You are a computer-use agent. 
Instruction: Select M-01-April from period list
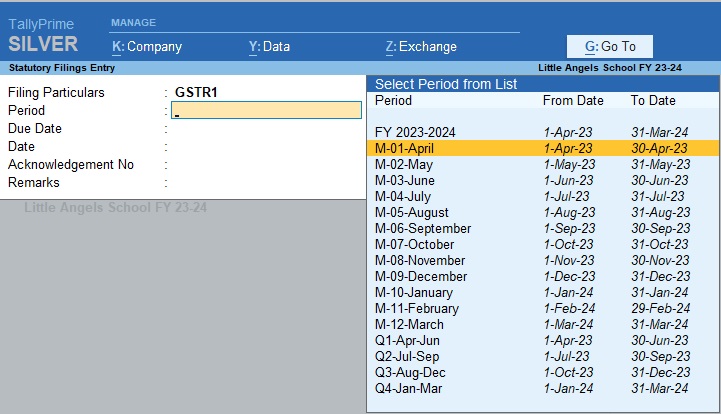[404, 148]
